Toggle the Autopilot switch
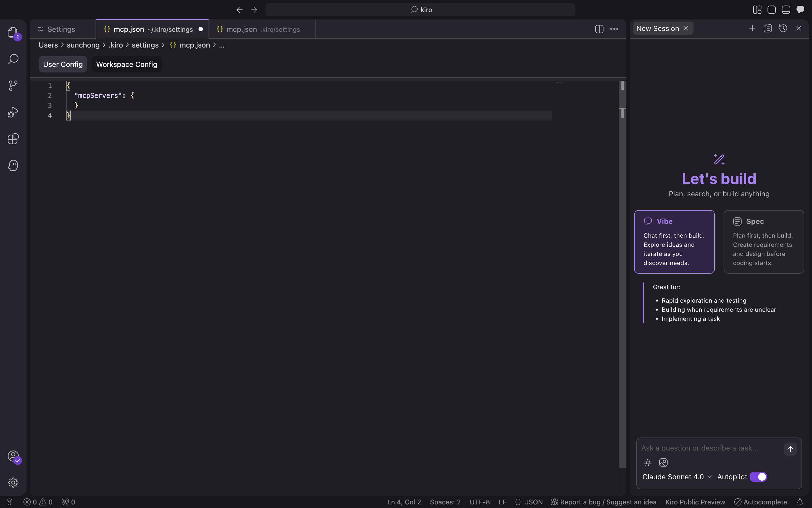The height and width of the screenshot is (508, 812). (x=758, y=477)
